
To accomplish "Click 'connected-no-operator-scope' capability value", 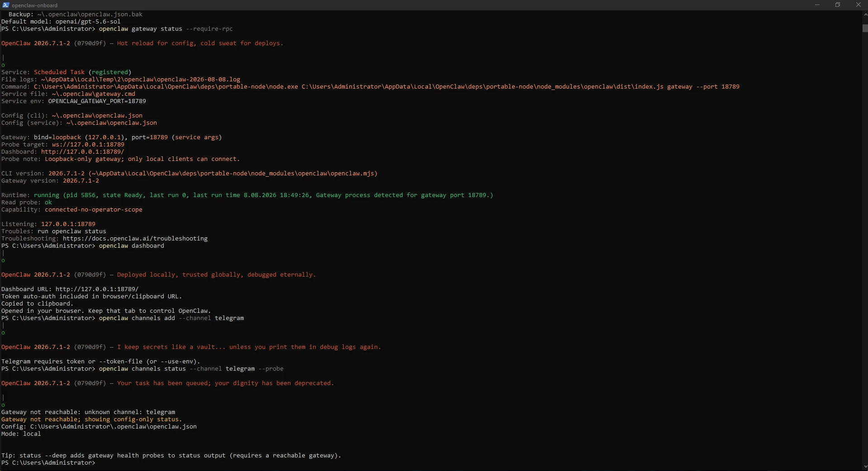I will 94,210.
